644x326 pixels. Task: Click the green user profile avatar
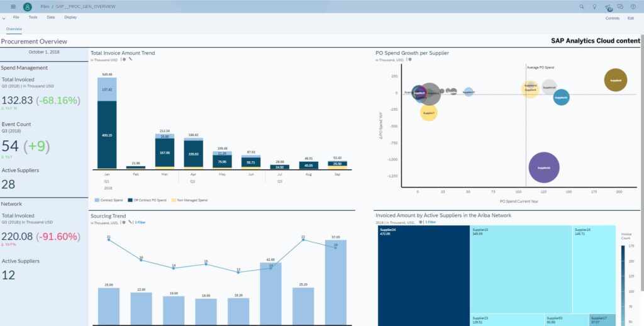[x=28, y=6]
